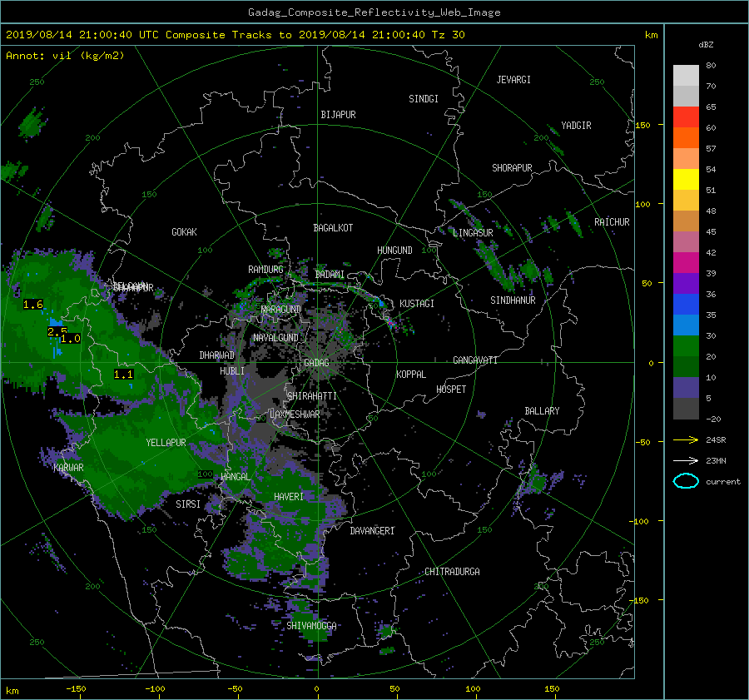
Task: Click the KARWAR city label
Action: pos(69,467)
